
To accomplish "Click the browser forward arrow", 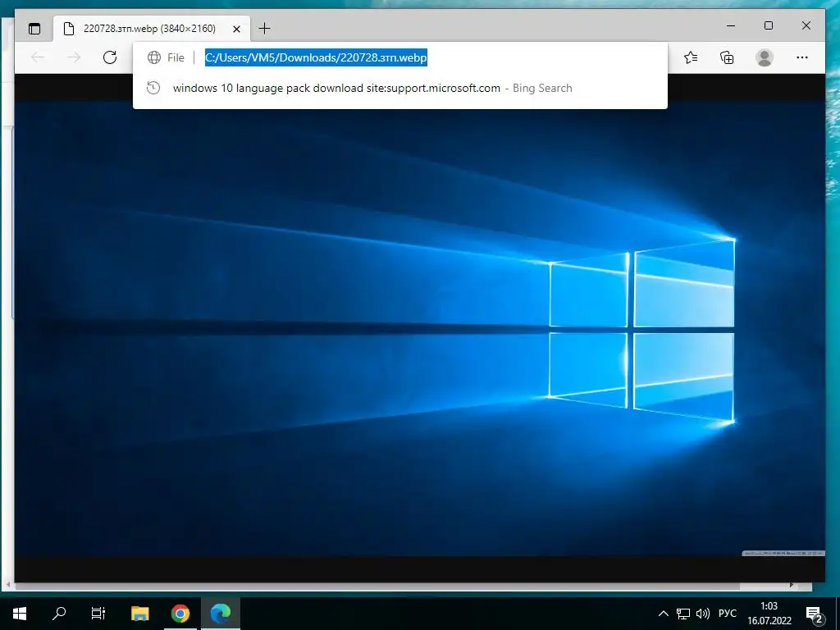I will point(74,57).
